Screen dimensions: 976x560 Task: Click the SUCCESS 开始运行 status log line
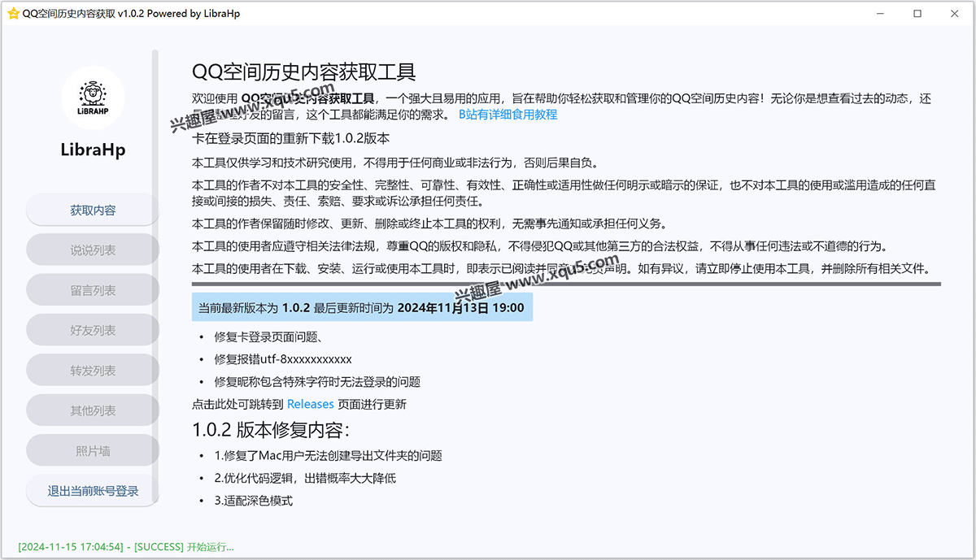point(126,547)
